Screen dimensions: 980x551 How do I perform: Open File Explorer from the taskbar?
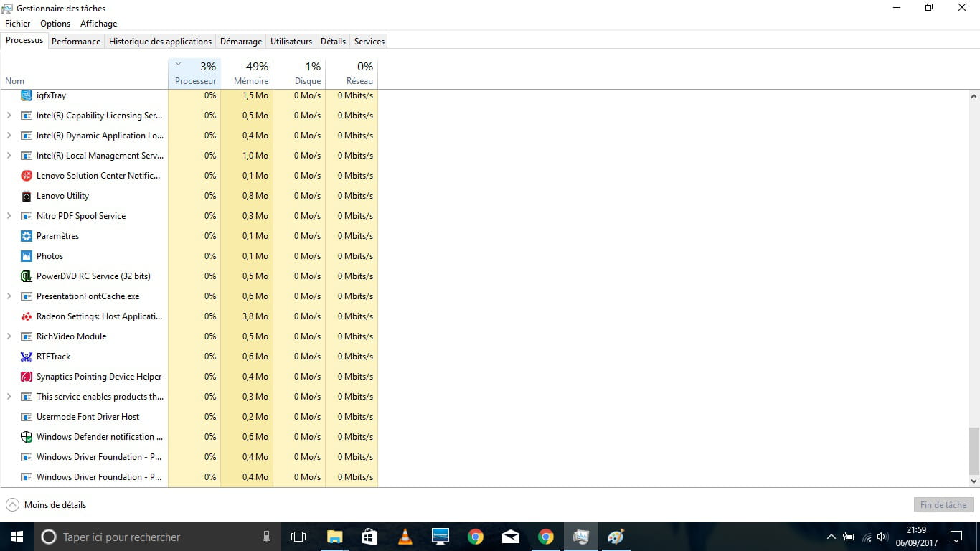tap(334, 537)
